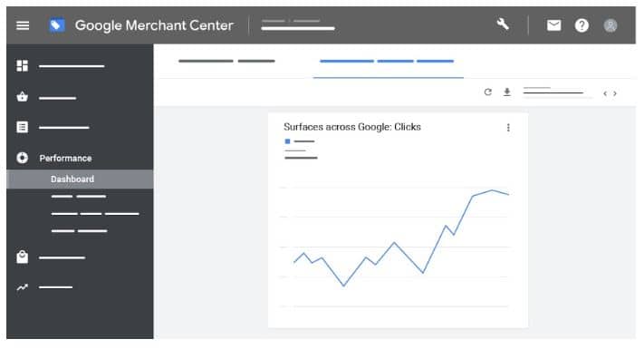Click the blue legend square in chart
This screenshot has width=644, height=349.
pyautogui.click(x=287, y=141)
